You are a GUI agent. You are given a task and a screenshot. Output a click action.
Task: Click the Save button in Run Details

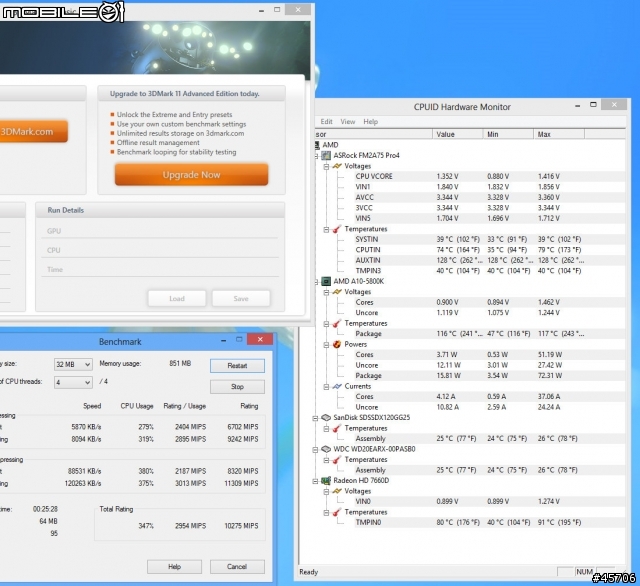pos(241,299)
